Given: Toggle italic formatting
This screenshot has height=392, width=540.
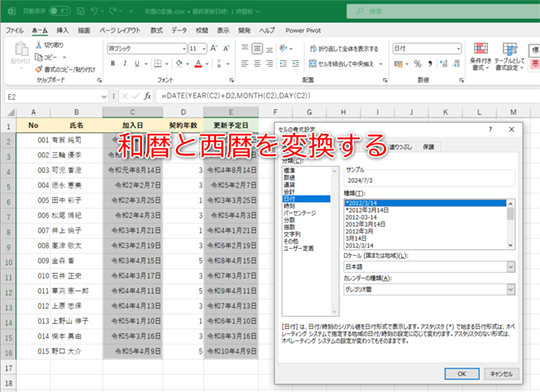Looking at the screenshot, I should click(125, 63).
